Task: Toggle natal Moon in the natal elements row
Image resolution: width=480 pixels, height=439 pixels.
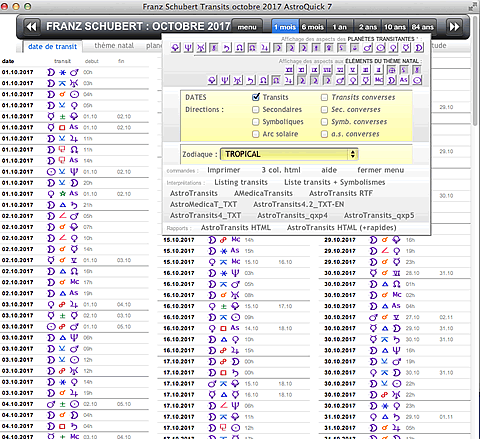Action: click(391, 80)
